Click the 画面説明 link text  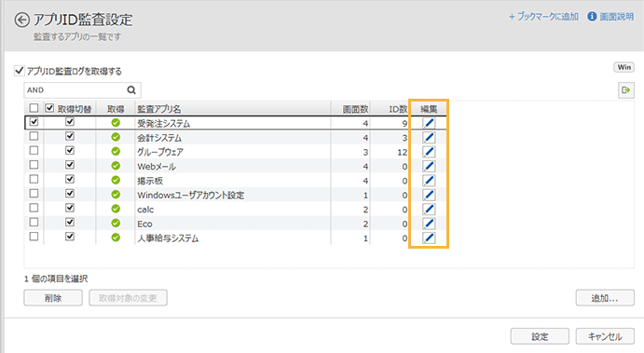[x=616, y=17]
